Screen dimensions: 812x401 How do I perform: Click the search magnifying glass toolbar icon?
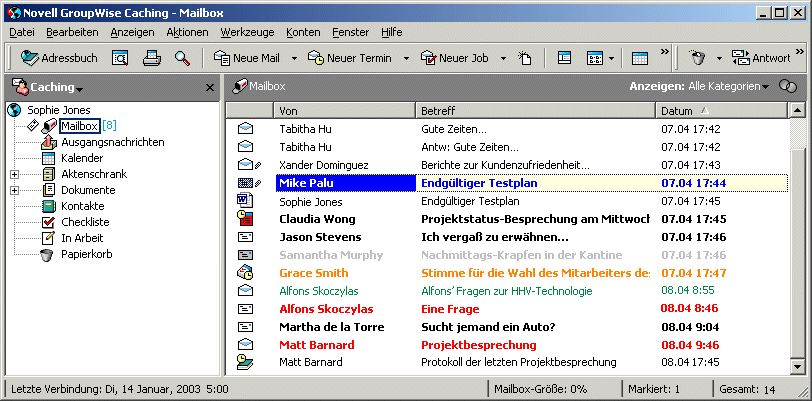pos(182,58)
